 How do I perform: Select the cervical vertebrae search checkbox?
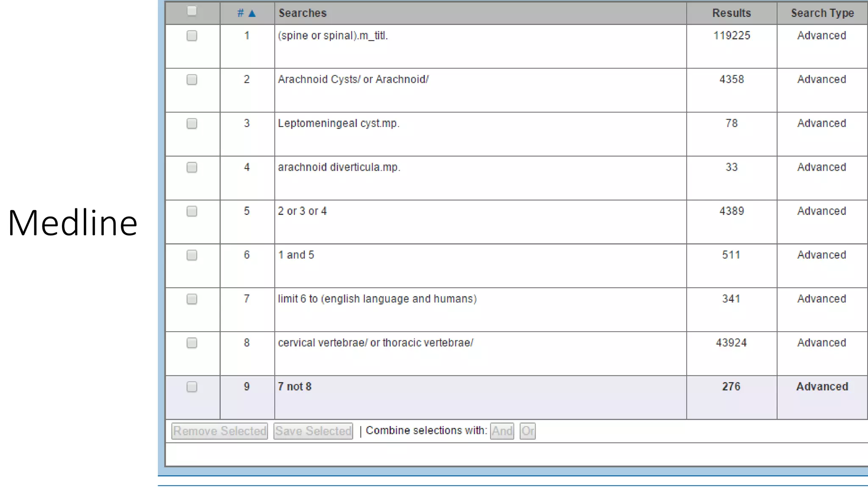click(x=192, y=343)
